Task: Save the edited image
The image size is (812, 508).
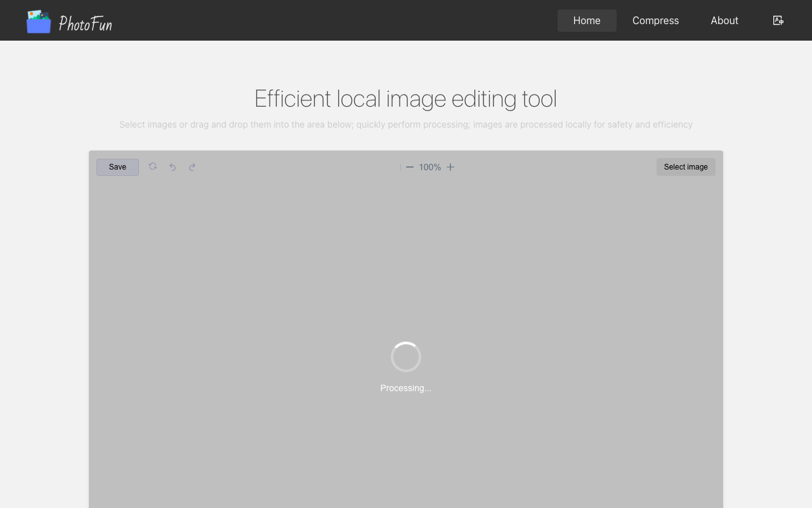Action: [x=117, y=167]
